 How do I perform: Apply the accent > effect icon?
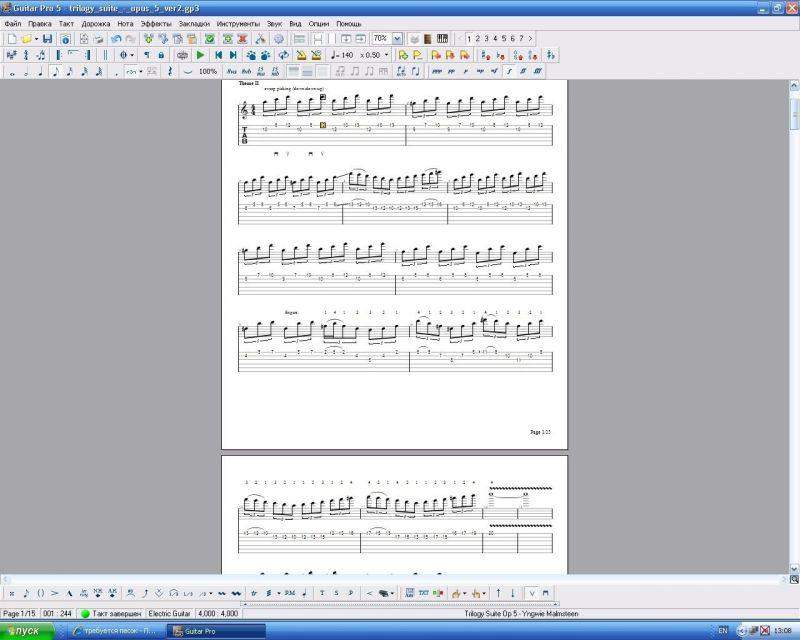(x=55, y=594)
